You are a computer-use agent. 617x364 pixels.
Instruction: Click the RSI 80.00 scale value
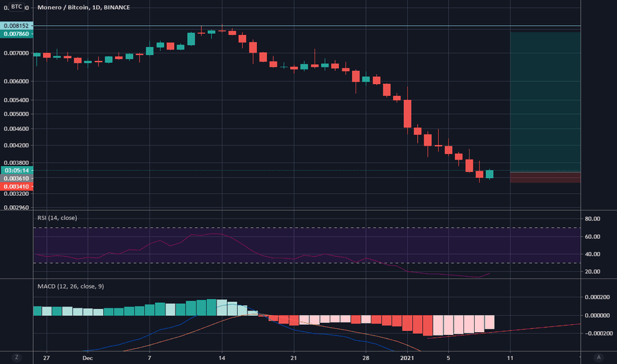coord(593,219)
